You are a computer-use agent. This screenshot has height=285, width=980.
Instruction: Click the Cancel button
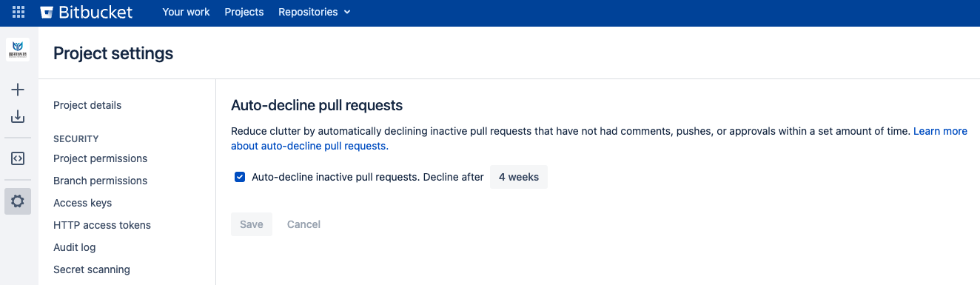tap(303, 224)
